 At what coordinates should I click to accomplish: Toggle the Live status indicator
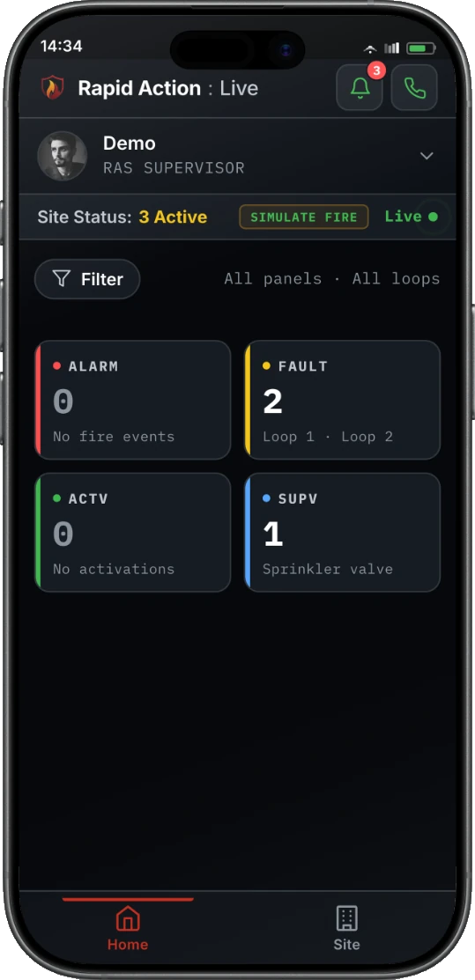tap(412, 217)
